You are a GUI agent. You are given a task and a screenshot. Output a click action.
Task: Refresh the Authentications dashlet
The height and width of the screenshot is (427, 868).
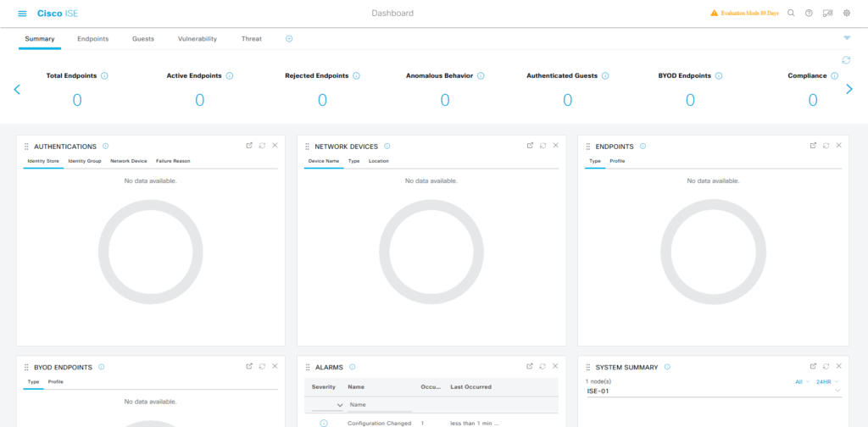[262, 146]
